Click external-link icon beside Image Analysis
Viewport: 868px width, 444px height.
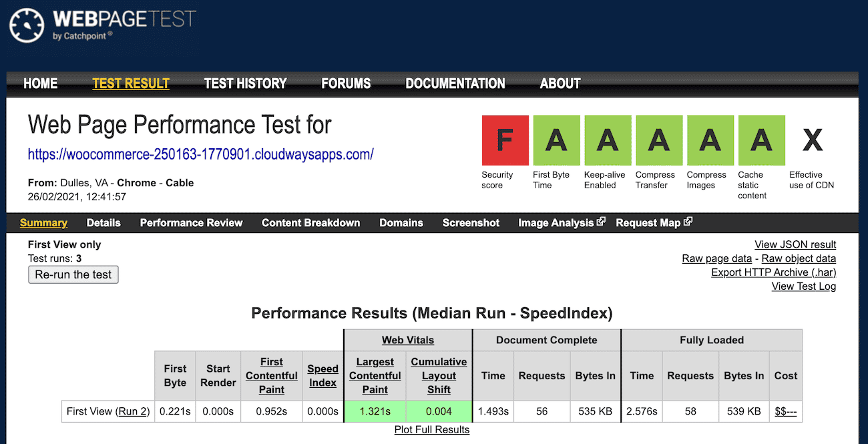(x=601, y=222)
